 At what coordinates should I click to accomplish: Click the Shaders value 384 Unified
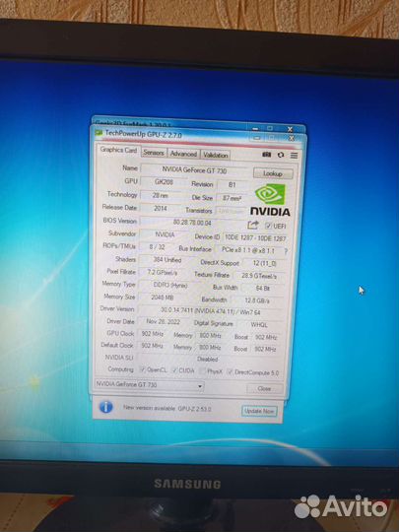[x=167, y=260]
